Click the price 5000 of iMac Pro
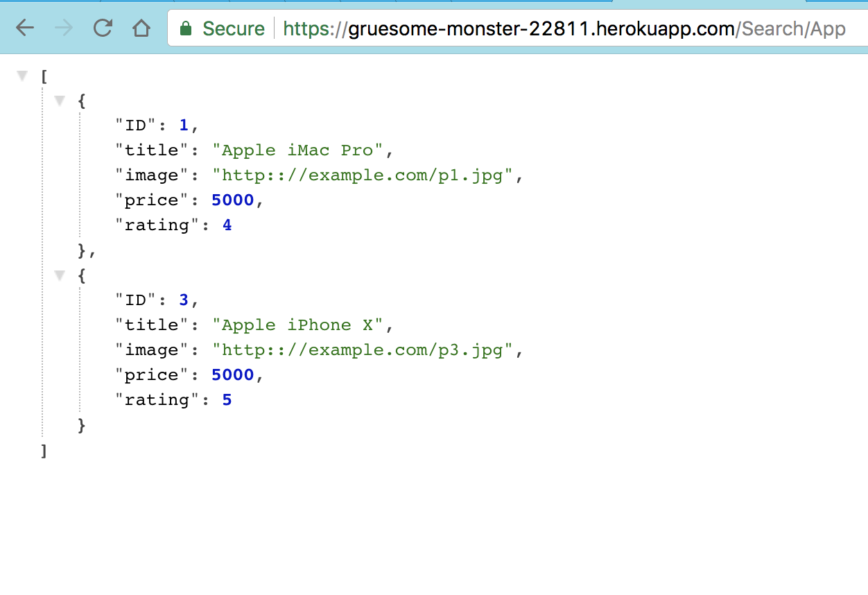The height and width of the screenshot is (595, 868). pos(233,200)
